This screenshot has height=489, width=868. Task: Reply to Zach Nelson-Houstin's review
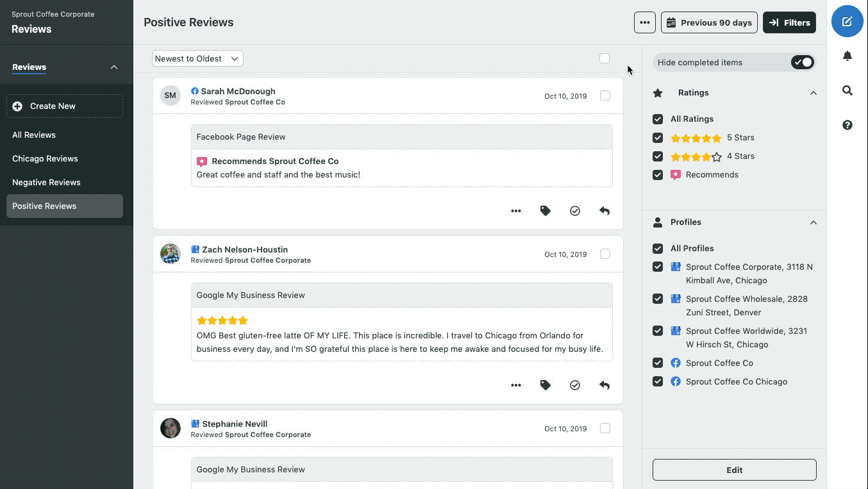point(605,385)
